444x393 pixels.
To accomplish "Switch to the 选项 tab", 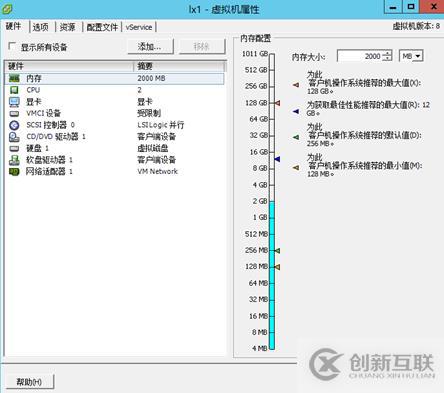I will pos(41,27).
